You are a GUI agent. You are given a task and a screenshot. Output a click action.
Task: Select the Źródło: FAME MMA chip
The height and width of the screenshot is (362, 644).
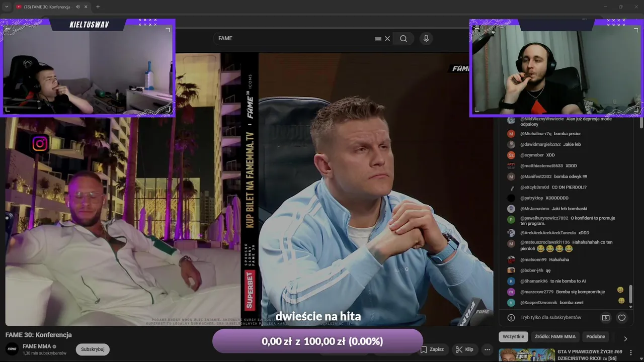555,337
